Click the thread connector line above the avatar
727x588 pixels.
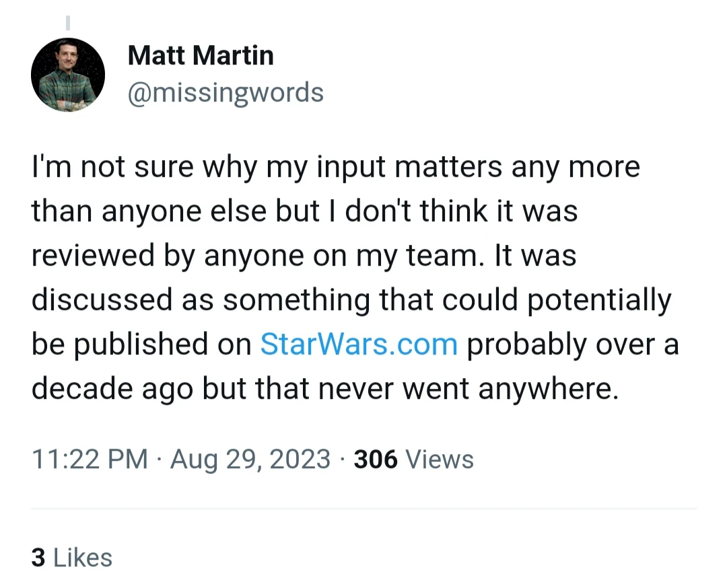[67, 24]
